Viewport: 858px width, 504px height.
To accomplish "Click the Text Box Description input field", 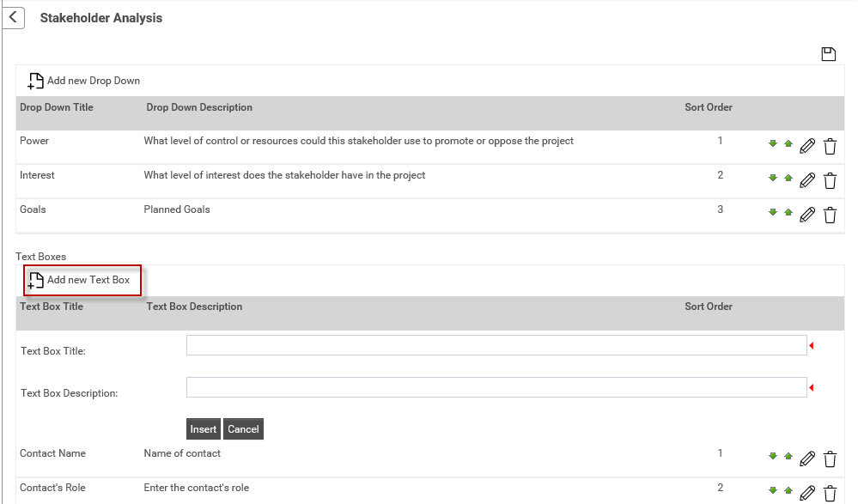I will [x=496, y=387].
